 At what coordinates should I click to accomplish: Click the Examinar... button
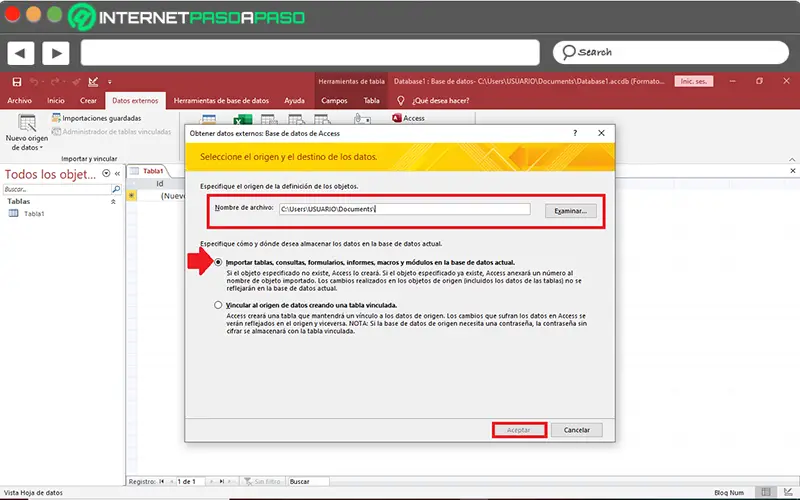click(x=570, y=211)
